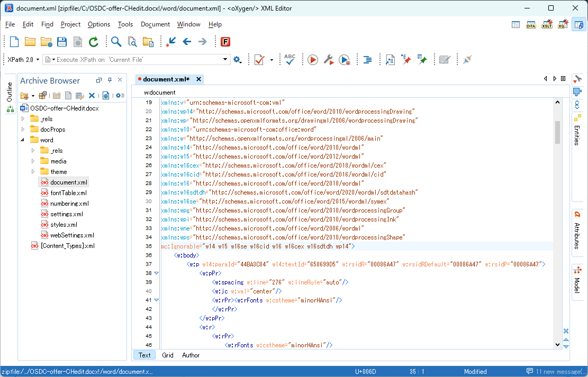Switch to Grid editing mode
Viewport: 588px width, 377px height.
tap(167, 355)
